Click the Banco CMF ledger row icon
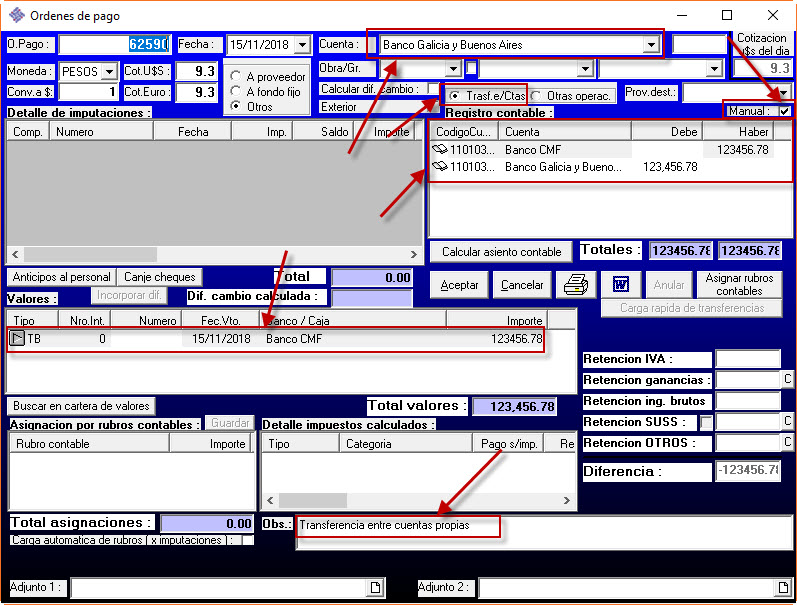This screenshot has width=797, height=605. pos(439,150)
